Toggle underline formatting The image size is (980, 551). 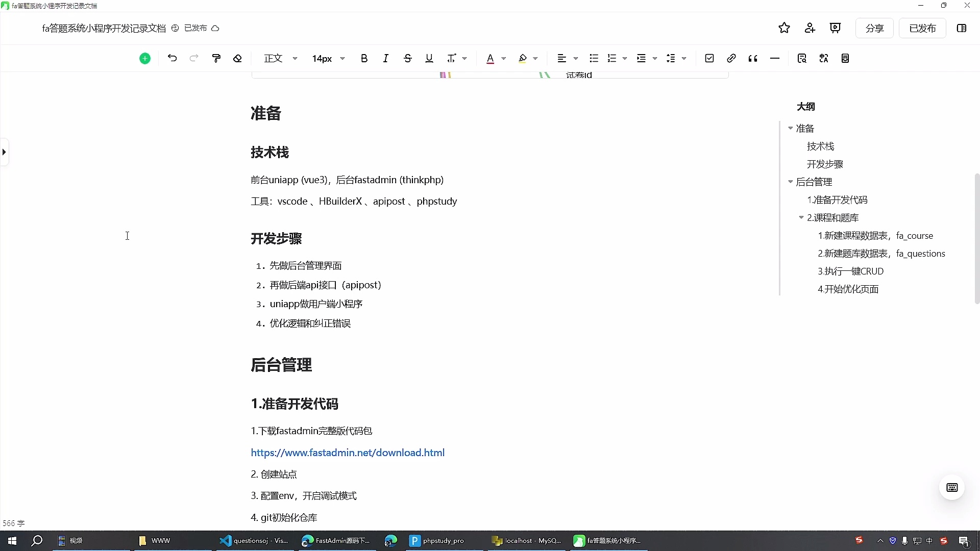click(429, 58)
